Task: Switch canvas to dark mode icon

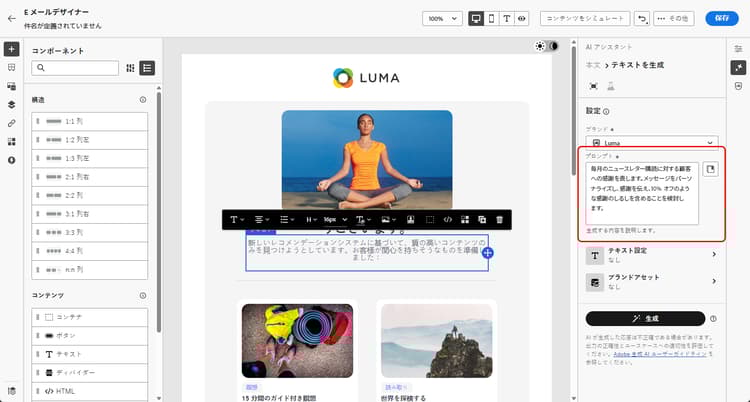Action: [553, 46]
